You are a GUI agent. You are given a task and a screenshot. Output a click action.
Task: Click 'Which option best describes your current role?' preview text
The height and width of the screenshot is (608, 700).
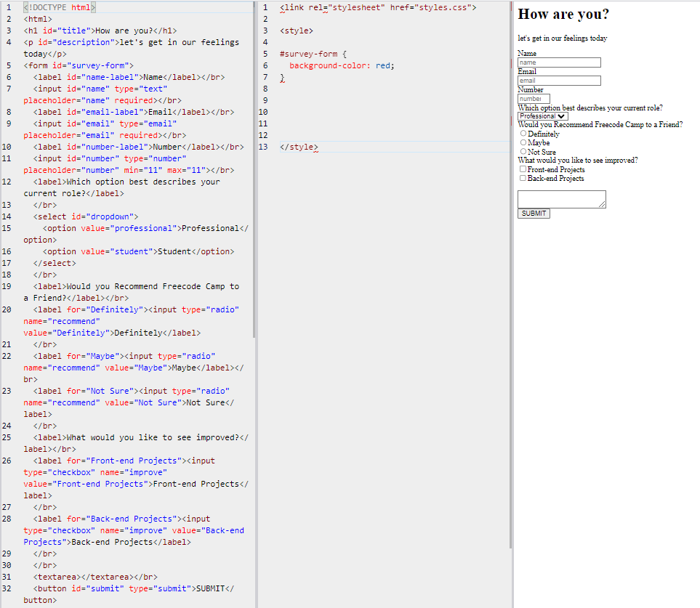[x=590, y=108]
